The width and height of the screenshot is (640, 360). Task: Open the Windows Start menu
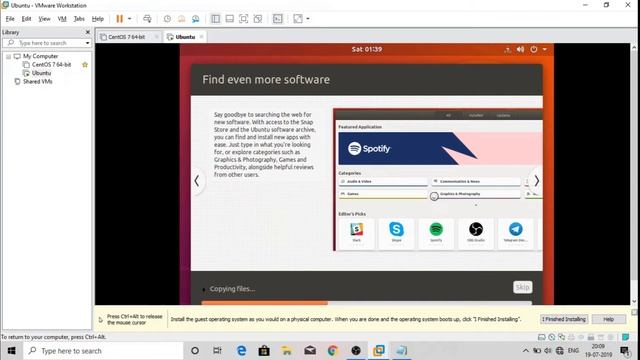point(11,351)
